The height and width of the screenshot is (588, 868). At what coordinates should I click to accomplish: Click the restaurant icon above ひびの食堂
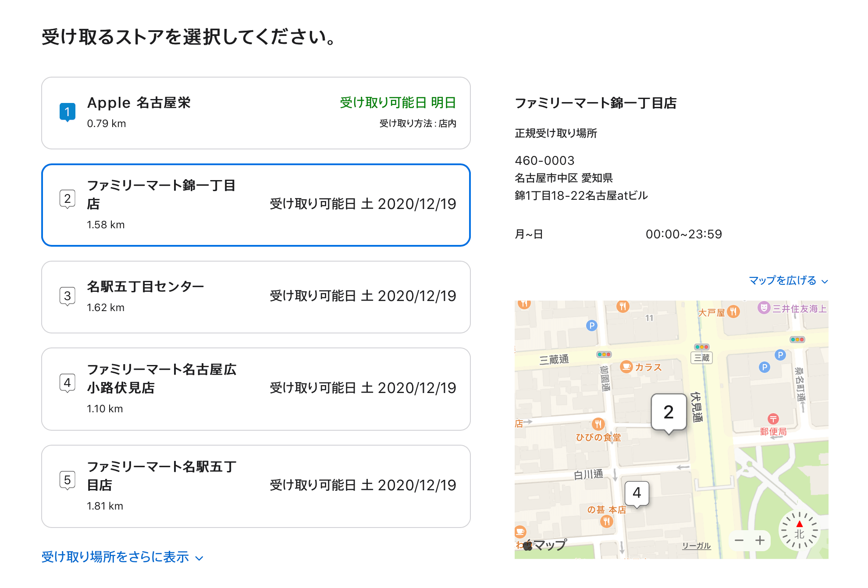coord(598,425)
